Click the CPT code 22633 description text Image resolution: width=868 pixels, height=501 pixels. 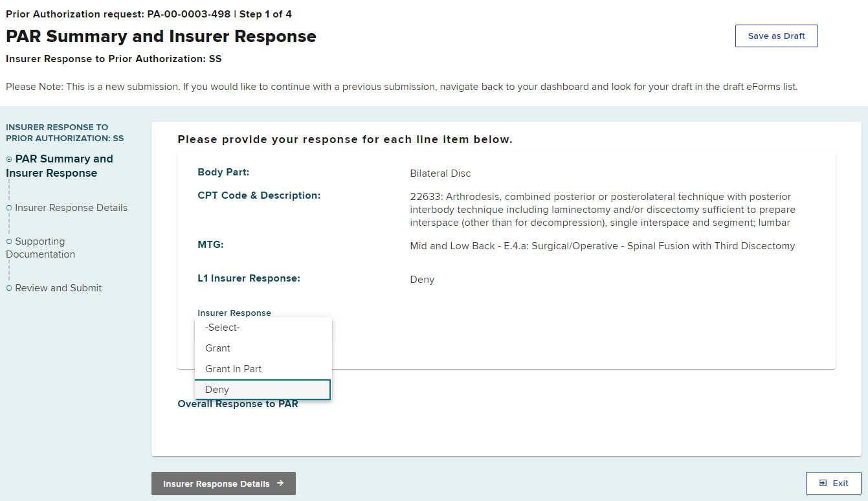(x=603, y=210)
